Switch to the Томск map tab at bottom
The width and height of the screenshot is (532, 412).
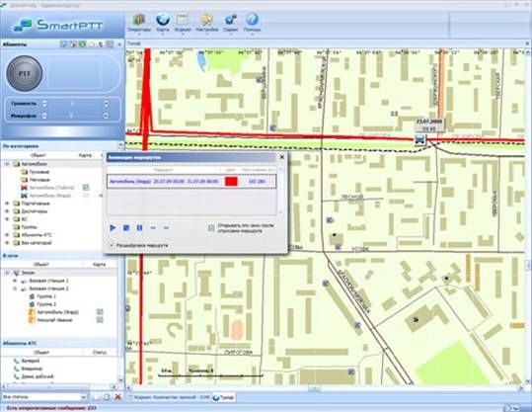point(224,397)
